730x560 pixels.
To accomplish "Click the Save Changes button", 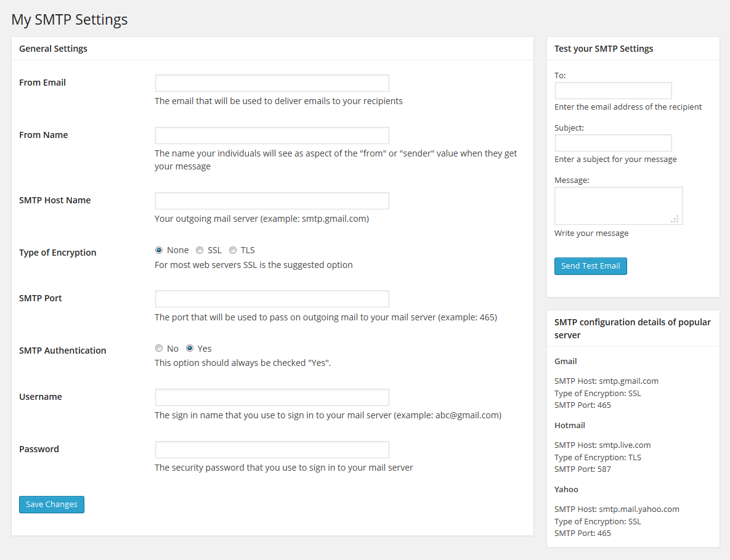I will click(52, 504).
